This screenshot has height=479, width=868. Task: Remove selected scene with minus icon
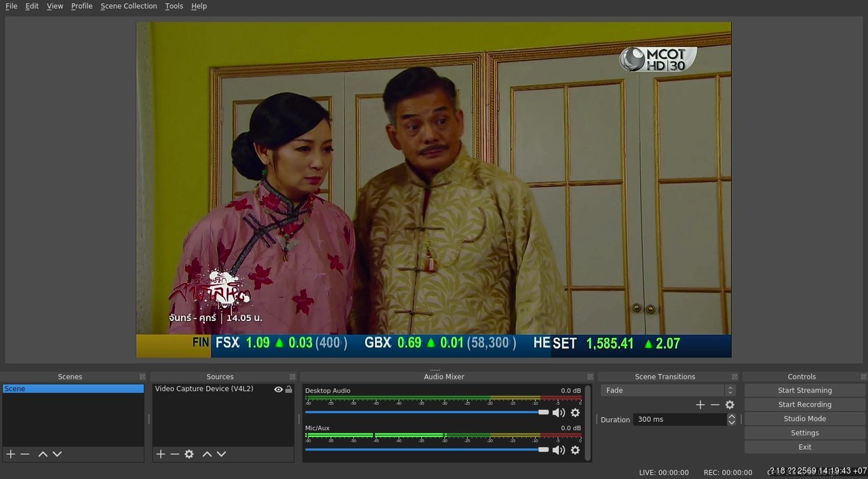tap(25, 454)
